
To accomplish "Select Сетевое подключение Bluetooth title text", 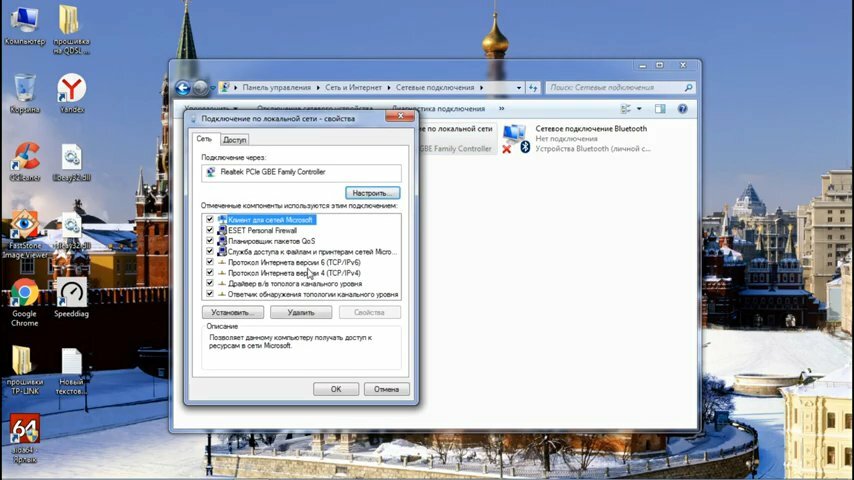I will click(x=591, y=129).
